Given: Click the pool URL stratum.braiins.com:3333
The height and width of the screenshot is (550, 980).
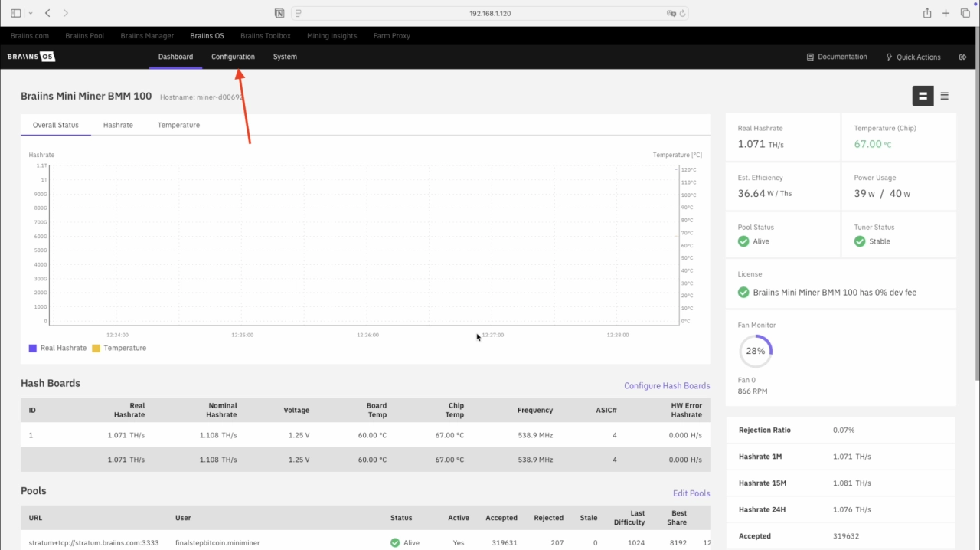Looking at the screenshot, I should (93, 543).
